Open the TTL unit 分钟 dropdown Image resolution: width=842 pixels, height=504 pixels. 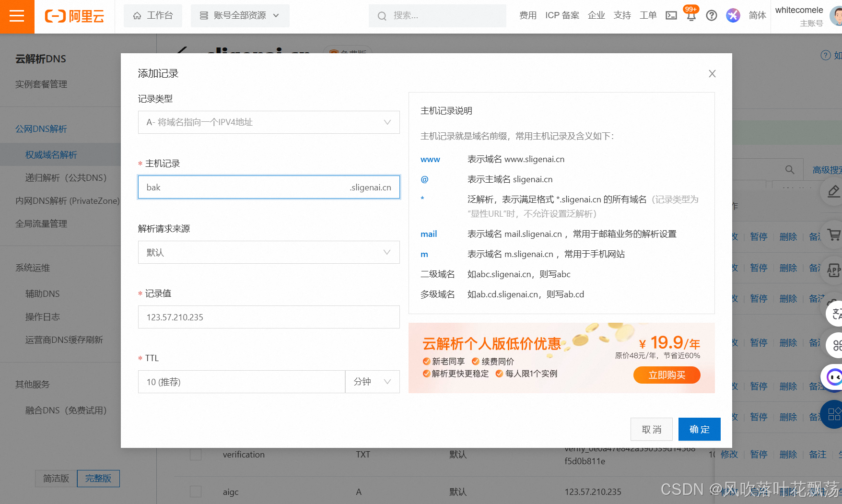pos(372,382)
